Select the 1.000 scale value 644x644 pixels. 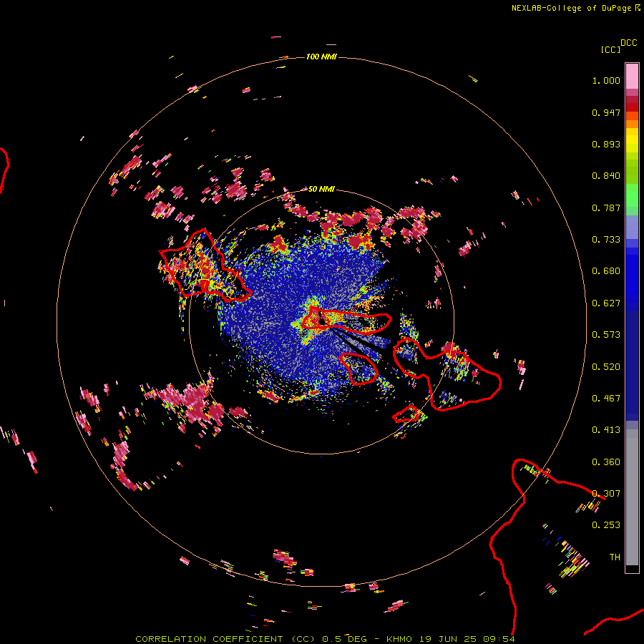(x=606, y=80)
